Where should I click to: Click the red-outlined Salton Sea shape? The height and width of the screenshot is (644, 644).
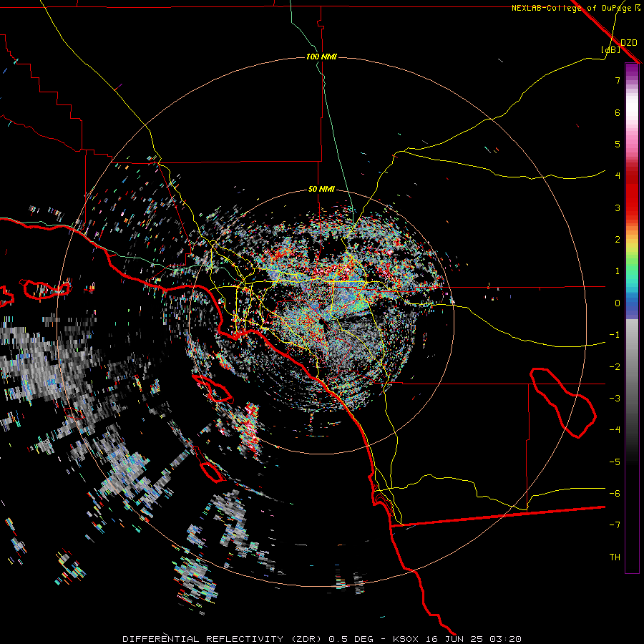(x=562, y=403)
